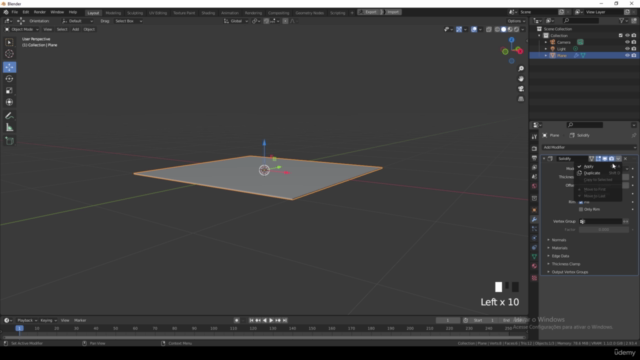
Task: Toggle Solidify modifier render display
Action: (611, 159)
